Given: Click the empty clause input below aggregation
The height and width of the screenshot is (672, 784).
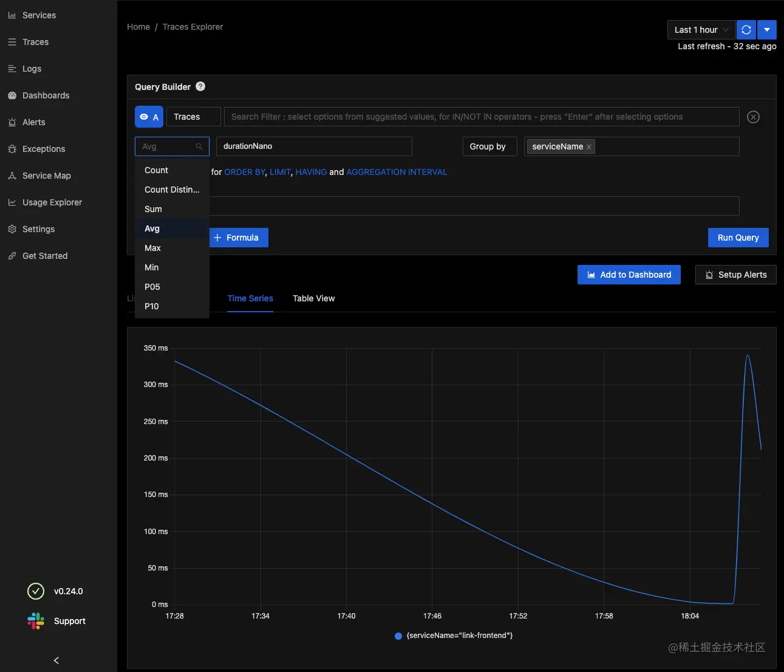Looking at the screenshot, I should click(x=474, y=206).
